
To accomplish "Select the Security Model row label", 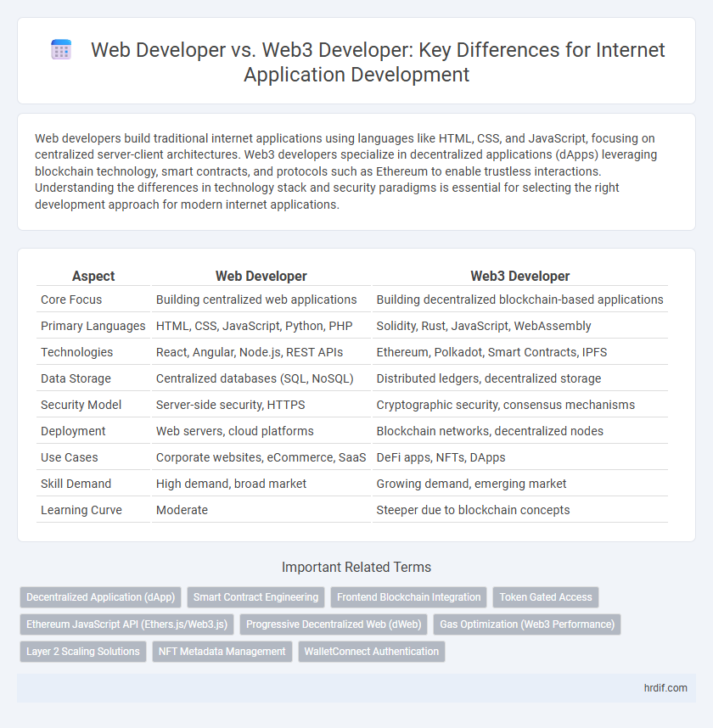I will tap(81, 405).
